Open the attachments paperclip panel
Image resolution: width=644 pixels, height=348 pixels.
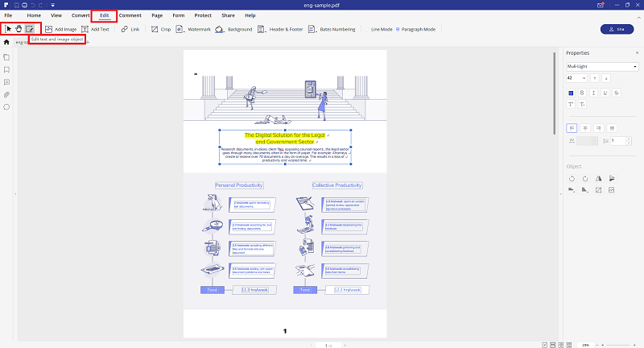[x=6, y=94]
